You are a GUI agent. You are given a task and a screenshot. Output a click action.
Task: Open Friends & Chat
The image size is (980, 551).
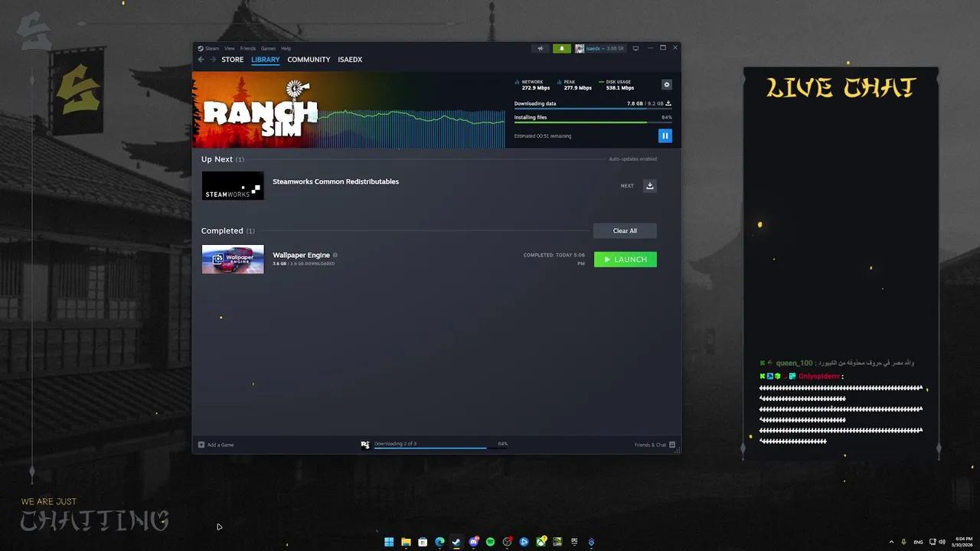[x=655, y=445]
